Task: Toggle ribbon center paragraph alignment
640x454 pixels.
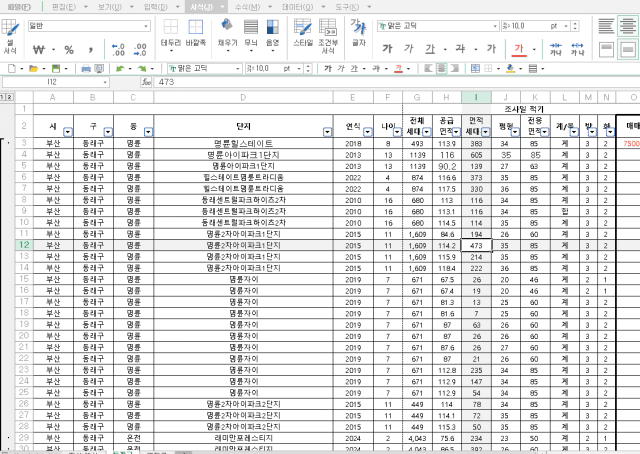Action: (x=628, y=26)
